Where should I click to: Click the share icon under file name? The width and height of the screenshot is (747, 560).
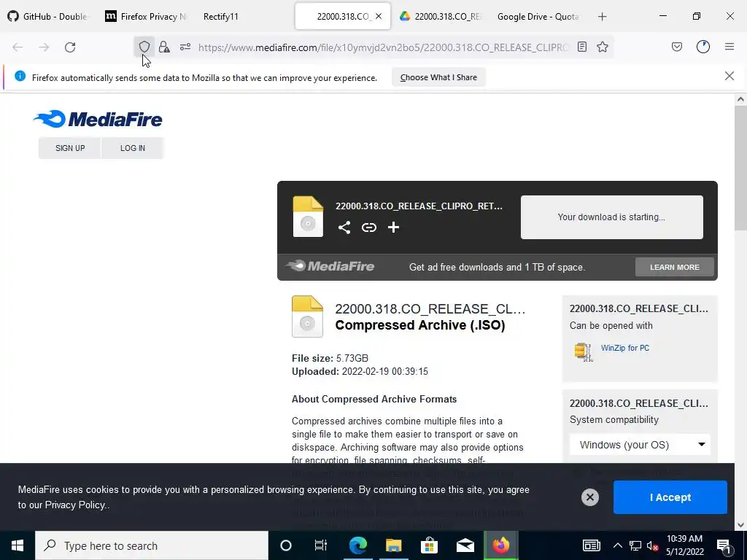pyautogui.click(x=344, y=227)
